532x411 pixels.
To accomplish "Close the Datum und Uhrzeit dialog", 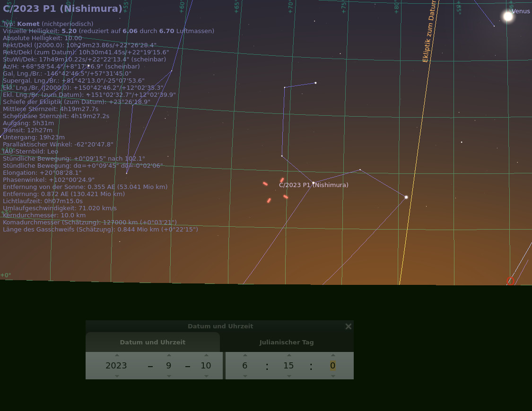I will click(349, 326).
